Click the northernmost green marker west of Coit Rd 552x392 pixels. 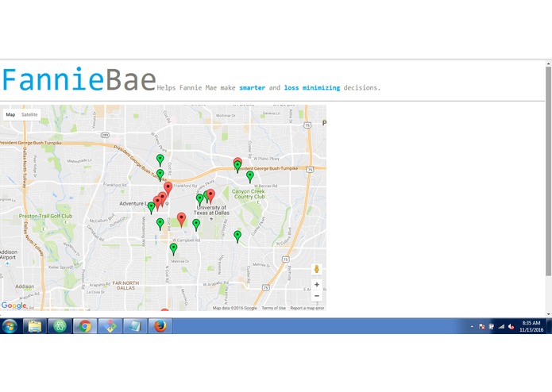[160, 159]
